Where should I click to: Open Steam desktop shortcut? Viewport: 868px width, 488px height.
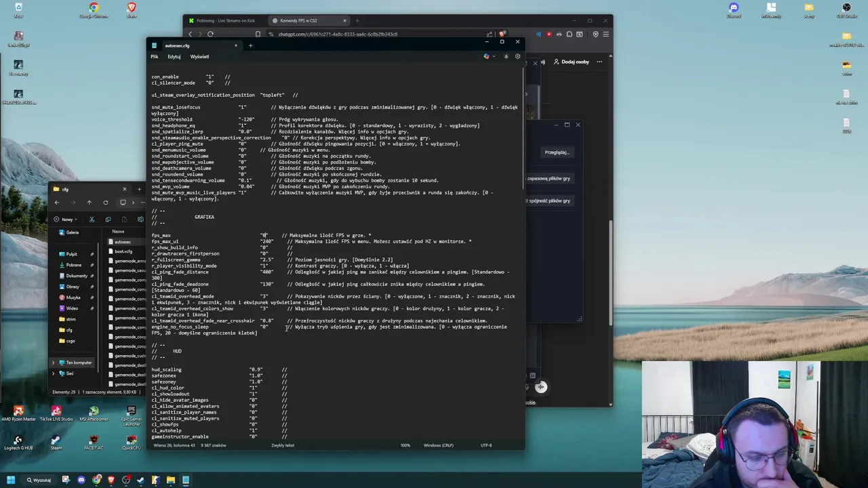click(56, 443)
